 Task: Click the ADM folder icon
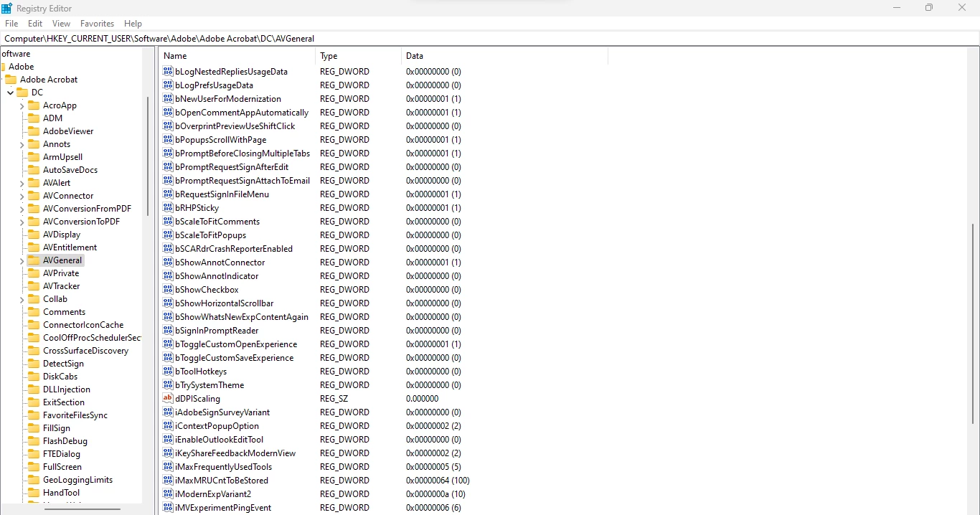(34, 118)
